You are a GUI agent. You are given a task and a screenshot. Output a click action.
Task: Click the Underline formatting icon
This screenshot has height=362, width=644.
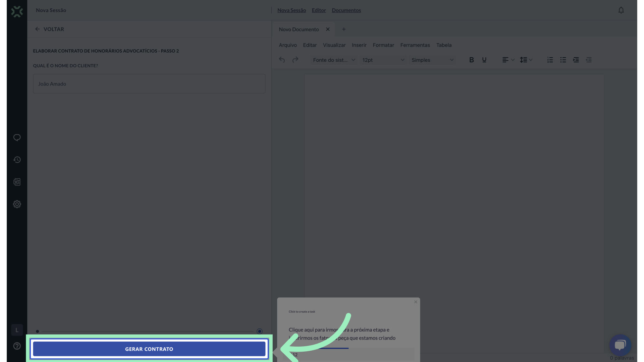tap(484, 60)
